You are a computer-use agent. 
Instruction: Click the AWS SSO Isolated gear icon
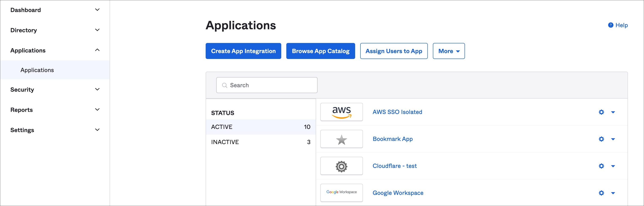coord(601,112)
